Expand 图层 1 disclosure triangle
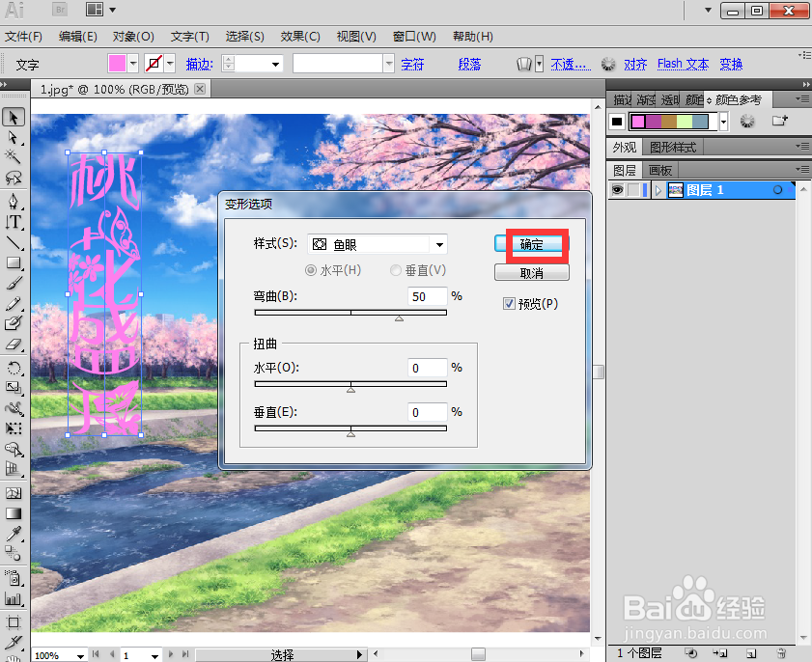The width and height of the screenshot is (812, 662). pos(658,190)
